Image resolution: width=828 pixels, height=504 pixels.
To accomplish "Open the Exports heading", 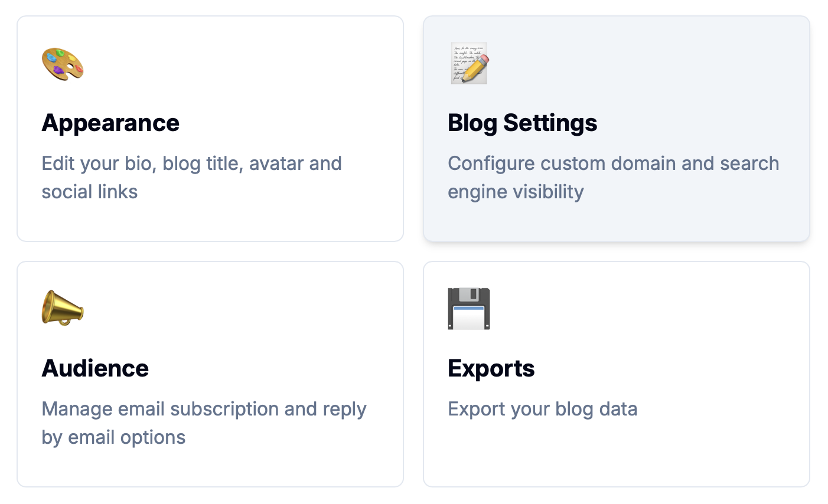I will [491, 368].
